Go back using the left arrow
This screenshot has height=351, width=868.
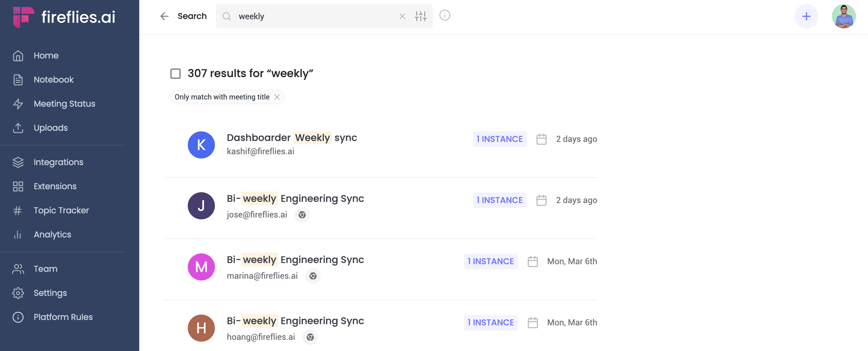(164, 16)
